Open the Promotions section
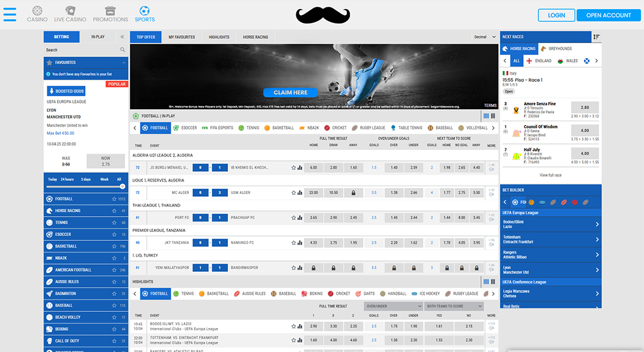This screenshot has width=644, height=352. pyautogui.click(x=110, y=15)
